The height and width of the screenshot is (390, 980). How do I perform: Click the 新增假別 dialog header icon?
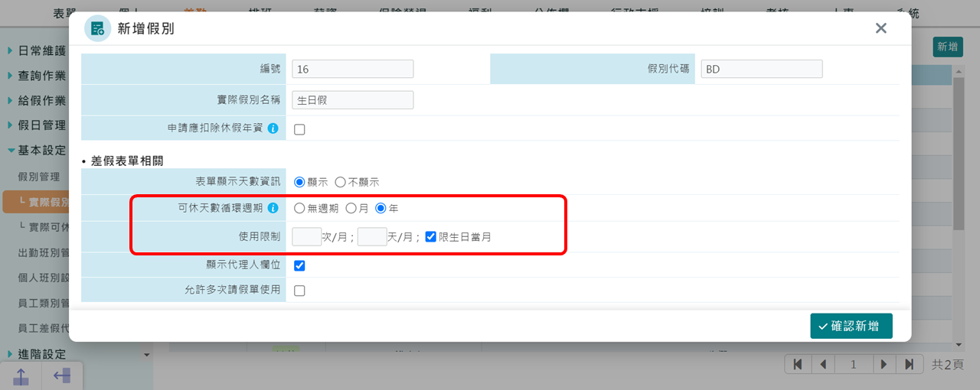[97, 28]
